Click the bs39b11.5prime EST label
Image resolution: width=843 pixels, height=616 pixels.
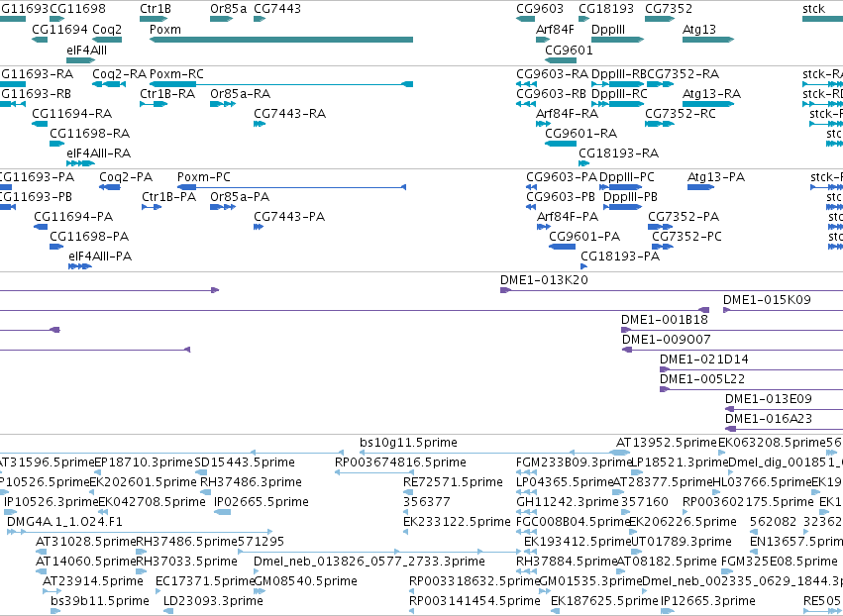(x=100, y=601)
